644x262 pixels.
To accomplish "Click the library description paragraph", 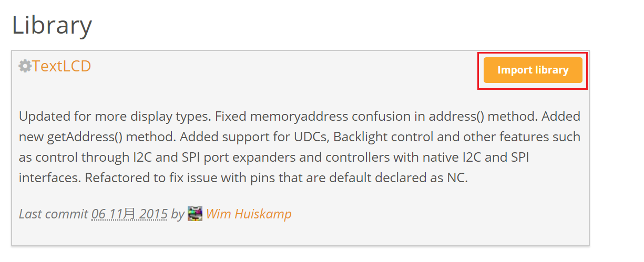I will pyautogui.click(x=300, y=146).
